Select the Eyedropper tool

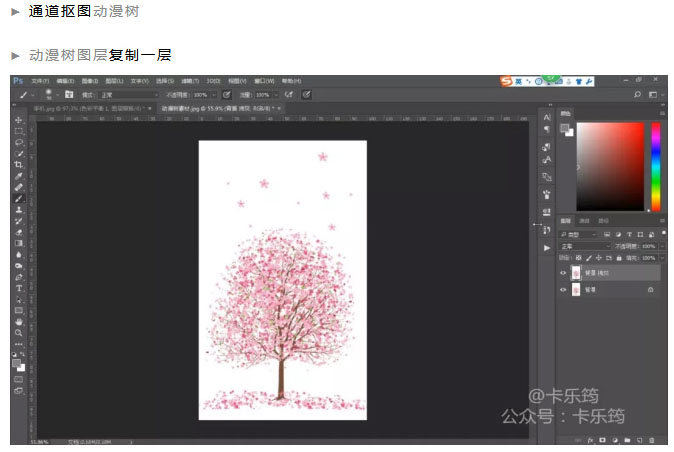click(x=19, y=176)
